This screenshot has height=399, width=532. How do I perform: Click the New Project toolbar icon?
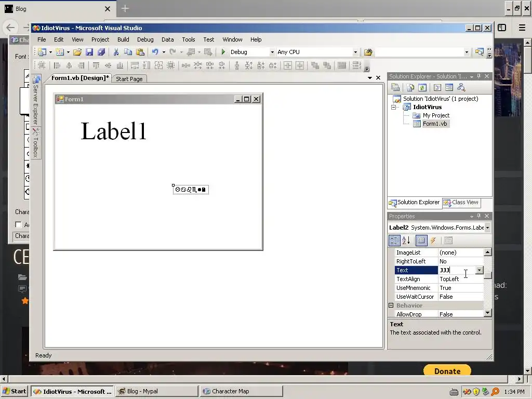[42, 52]
